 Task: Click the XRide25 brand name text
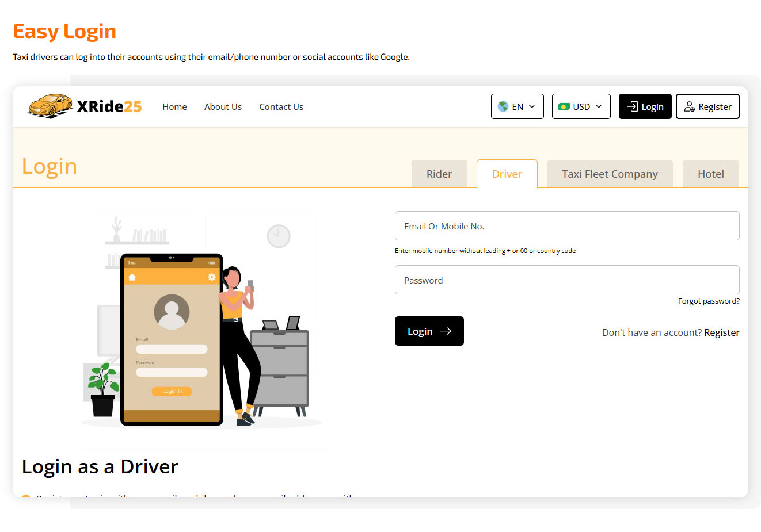(x=109, y=106)
